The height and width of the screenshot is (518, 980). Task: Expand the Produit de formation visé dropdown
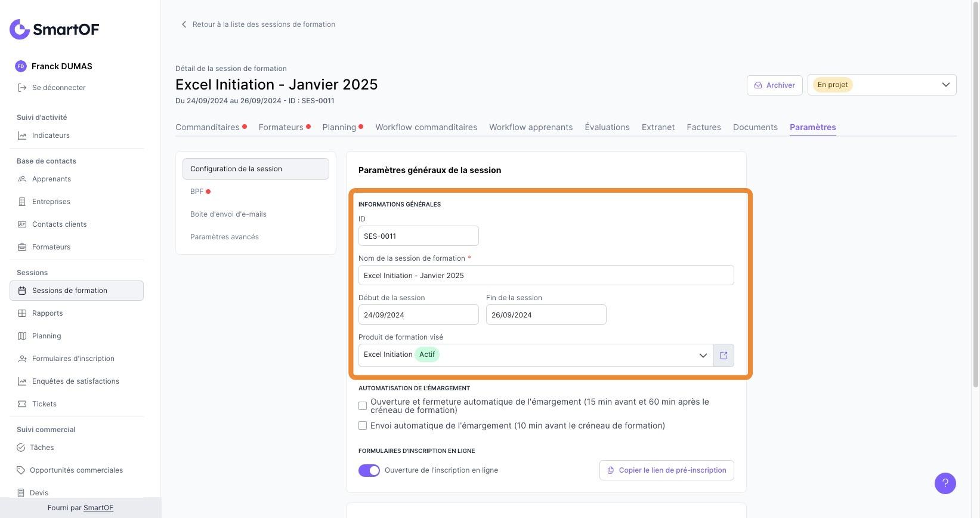[703, 356]
